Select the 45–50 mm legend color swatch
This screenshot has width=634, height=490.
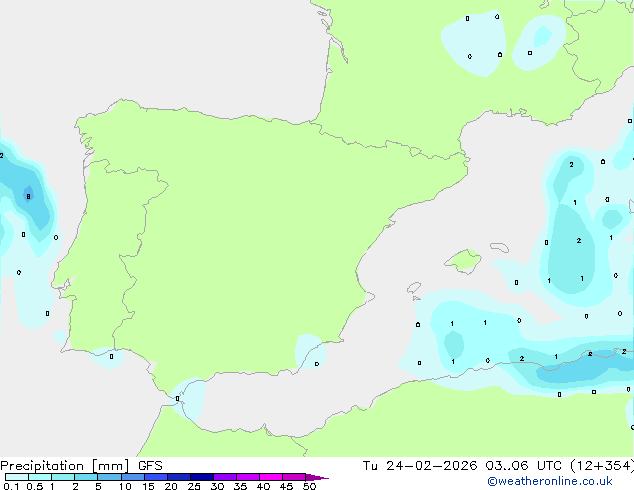[294, 477]
